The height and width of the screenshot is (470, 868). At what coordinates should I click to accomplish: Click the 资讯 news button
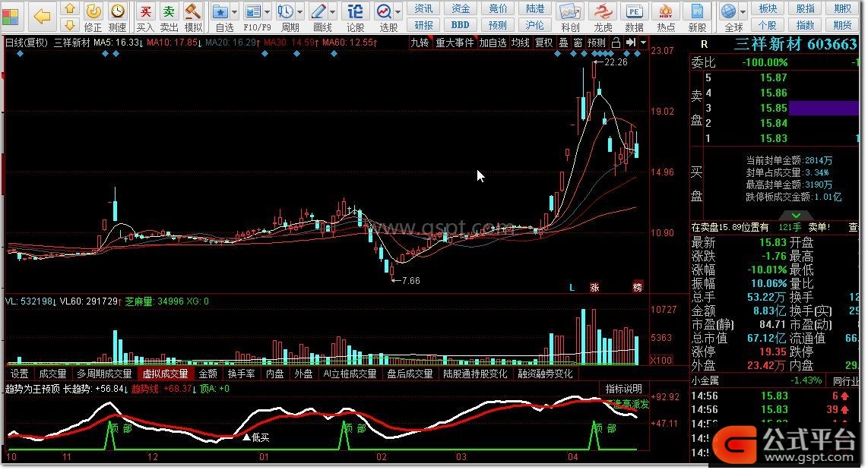coord(423,9)
